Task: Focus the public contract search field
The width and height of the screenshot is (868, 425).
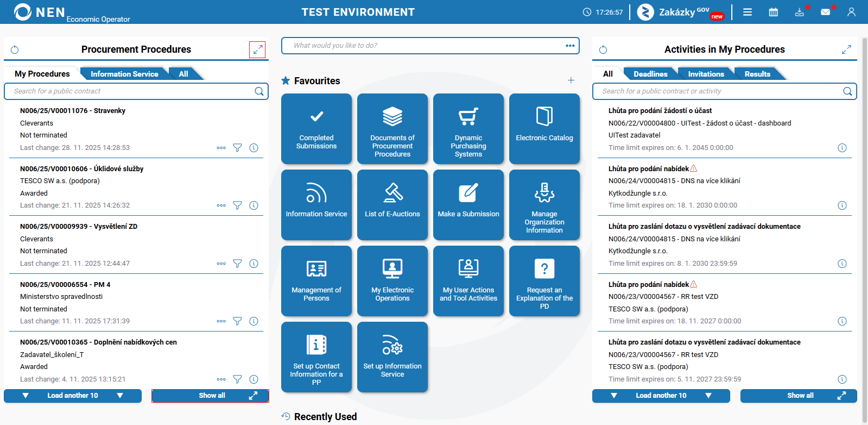Action: click(136, 91)
